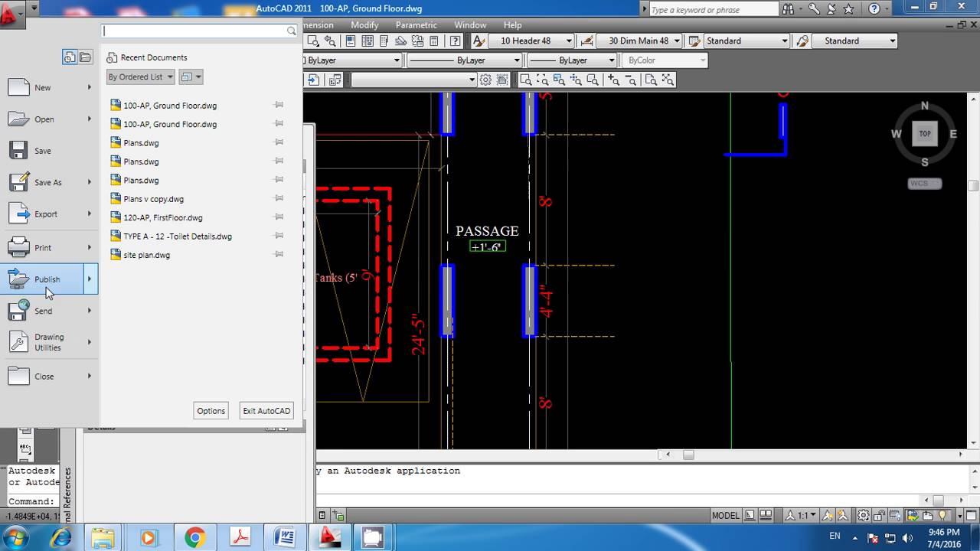This screenshot has height=551, width=980.
Task: Expand the Publish submenu arrow
Action: click(x=90, y=279)
